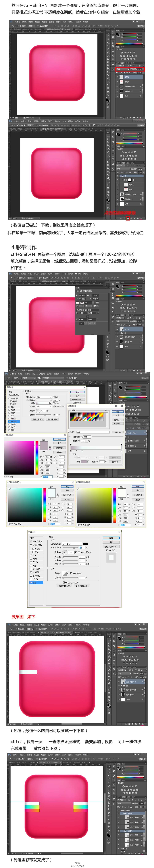The width and height of the screenshot is (154, 868).
Task: Click the 距离 value field in Drop Shadow
Action: coord(82,557)
